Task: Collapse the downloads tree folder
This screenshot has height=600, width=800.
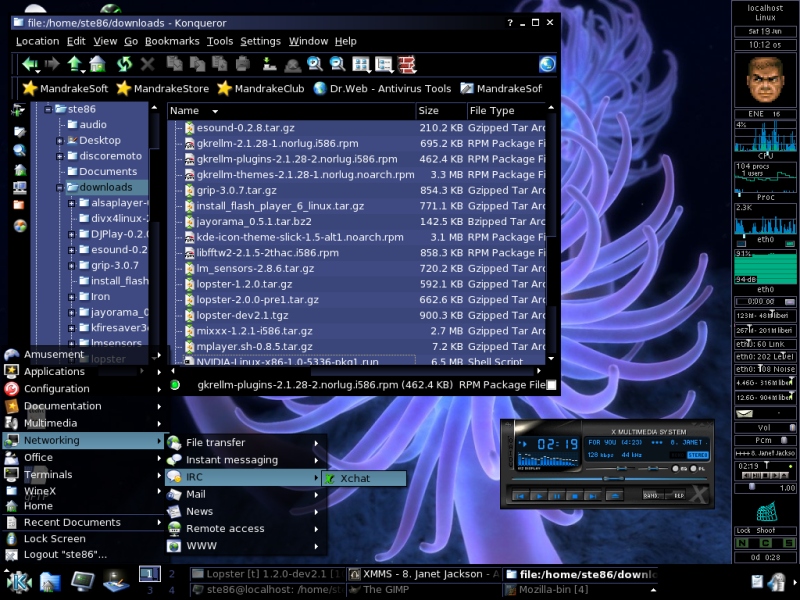Action: click(60, 188)
